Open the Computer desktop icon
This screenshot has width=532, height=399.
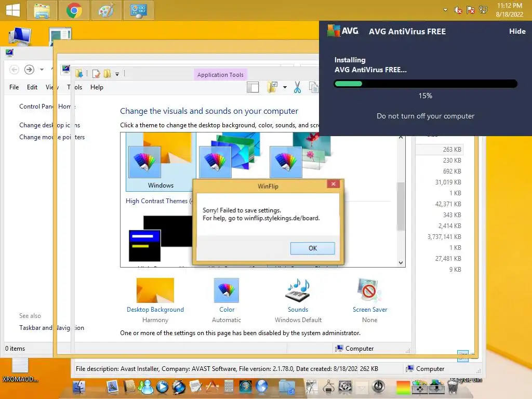click(x=20, y=36)
